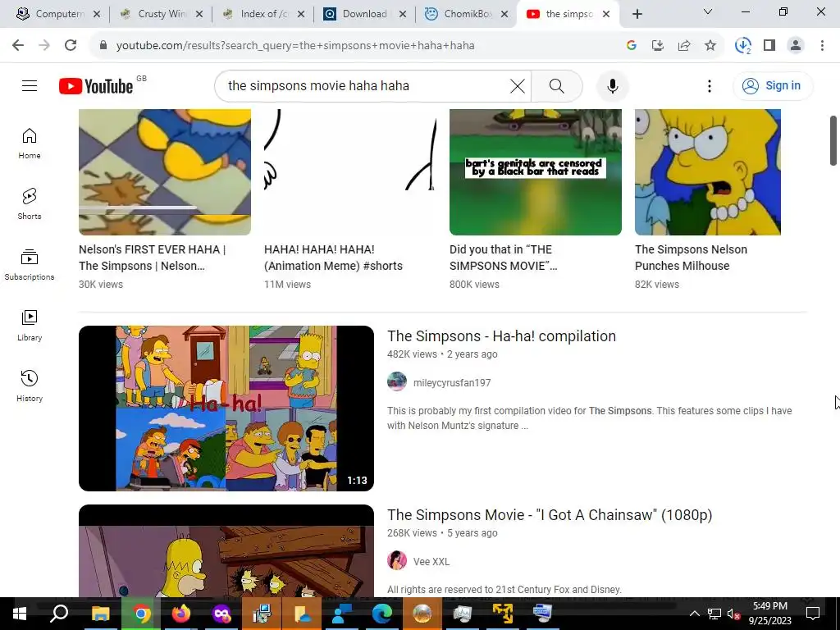Click Vee XXL channel avatar
This screenshot has height=630, width=840.
397,561
